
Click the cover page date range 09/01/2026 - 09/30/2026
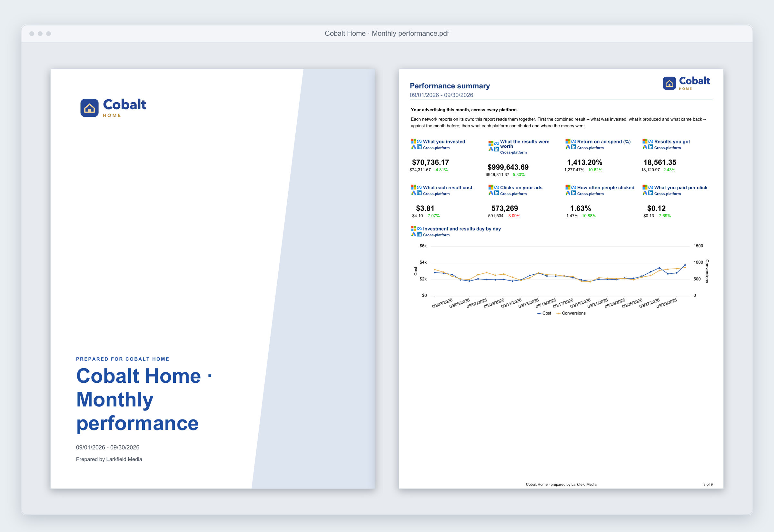coord(108,447)
